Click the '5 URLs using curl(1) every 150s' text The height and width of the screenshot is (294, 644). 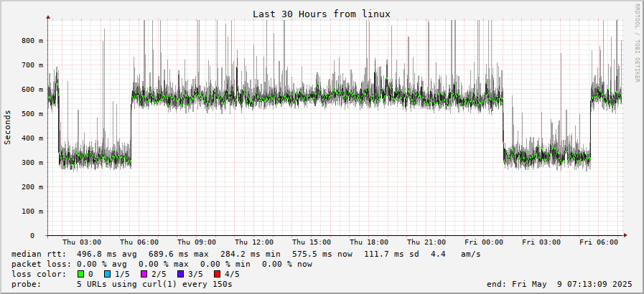[154, 284]
